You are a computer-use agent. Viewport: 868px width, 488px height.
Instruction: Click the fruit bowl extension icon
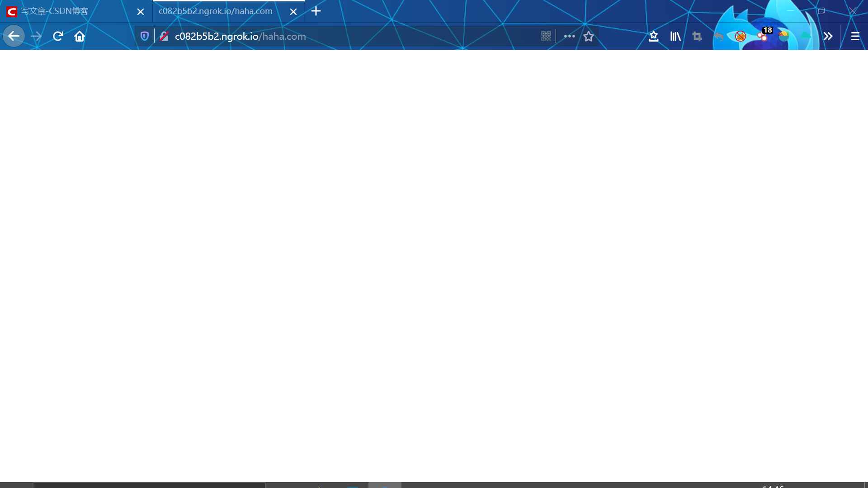[x=784, y=36]
